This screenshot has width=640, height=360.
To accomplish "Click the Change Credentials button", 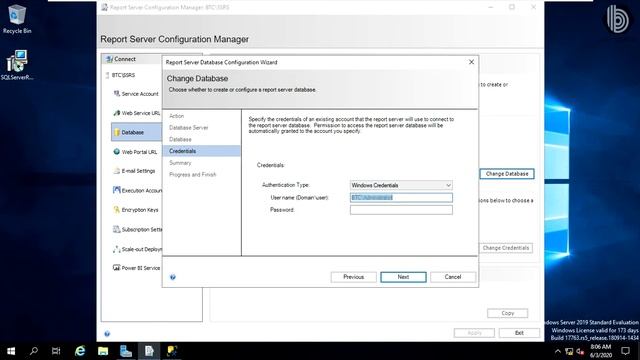I will [506, 248].
